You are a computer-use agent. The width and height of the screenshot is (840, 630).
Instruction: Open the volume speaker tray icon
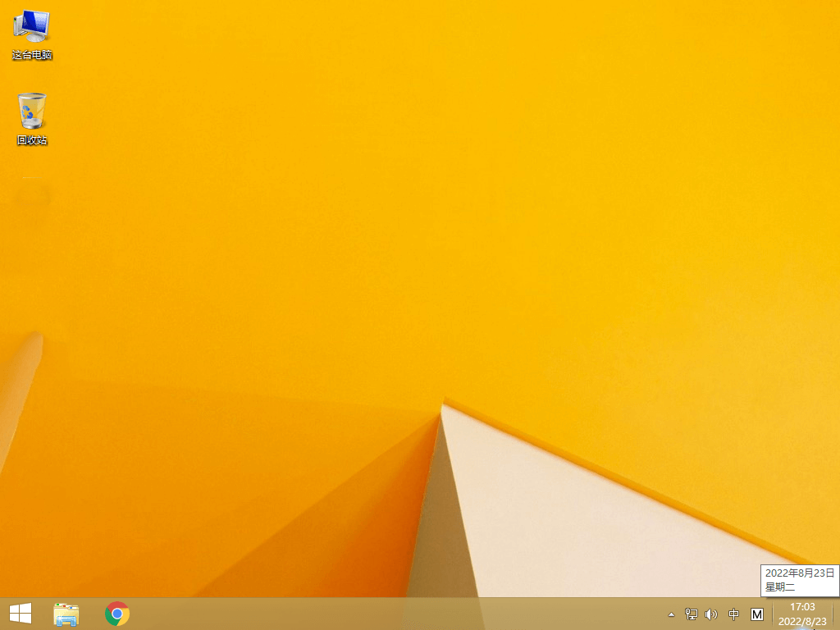coord(711,614)
